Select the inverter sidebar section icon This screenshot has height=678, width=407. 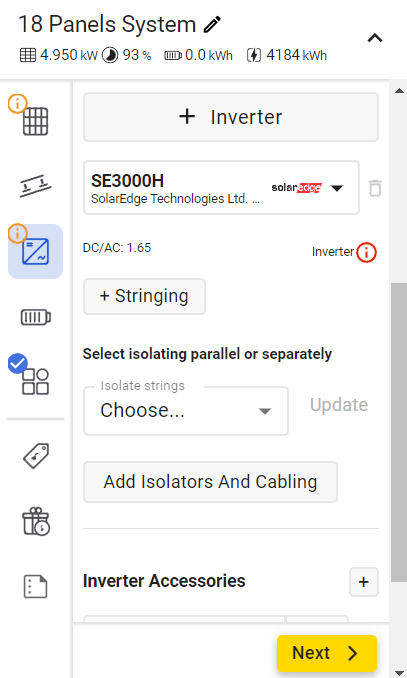click(35, 251)
